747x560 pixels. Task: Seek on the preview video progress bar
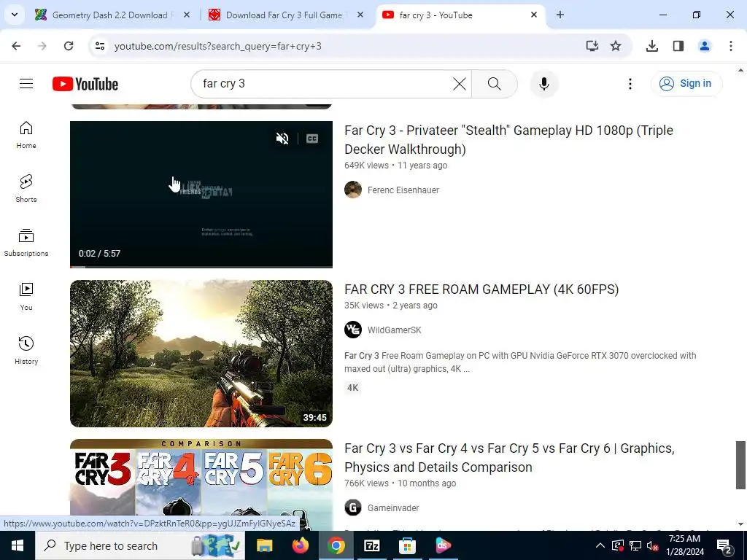(x=201, y=267)
